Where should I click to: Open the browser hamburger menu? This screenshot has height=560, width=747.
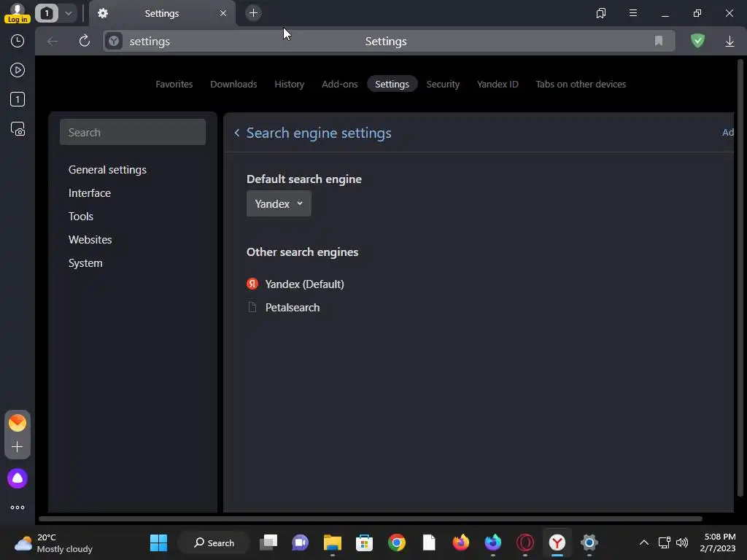click(x=633, y=13)
